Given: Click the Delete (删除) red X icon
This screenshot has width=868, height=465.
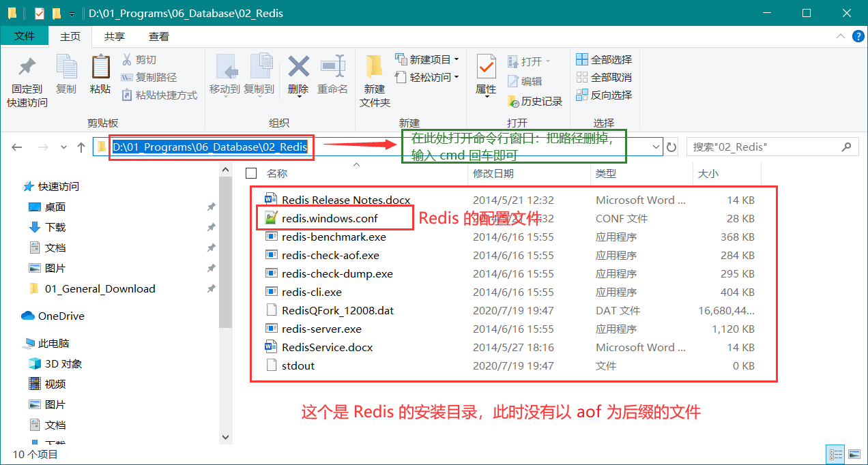Looking at the screenshot, I should [x=298, y=68].
